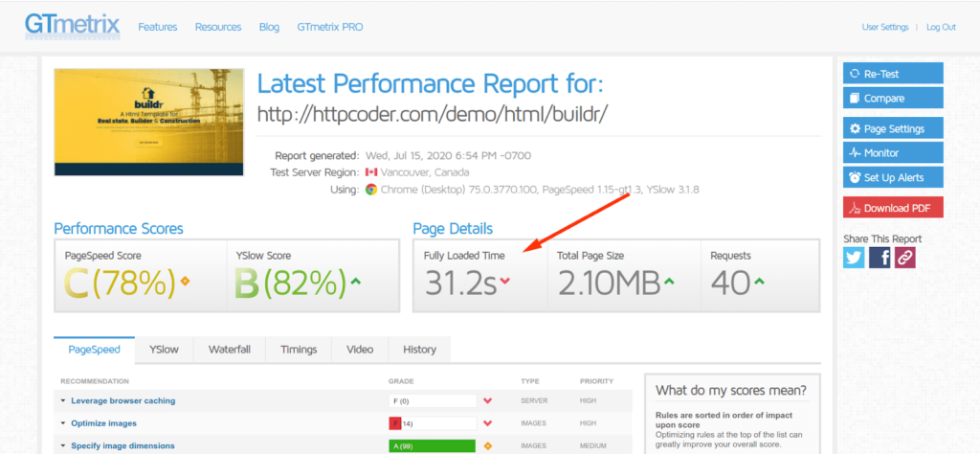The height and width of the screenshot is (454, 980).
Task: Click orange diamond beside Specify image dimensions grade
Action: [487, 446]
